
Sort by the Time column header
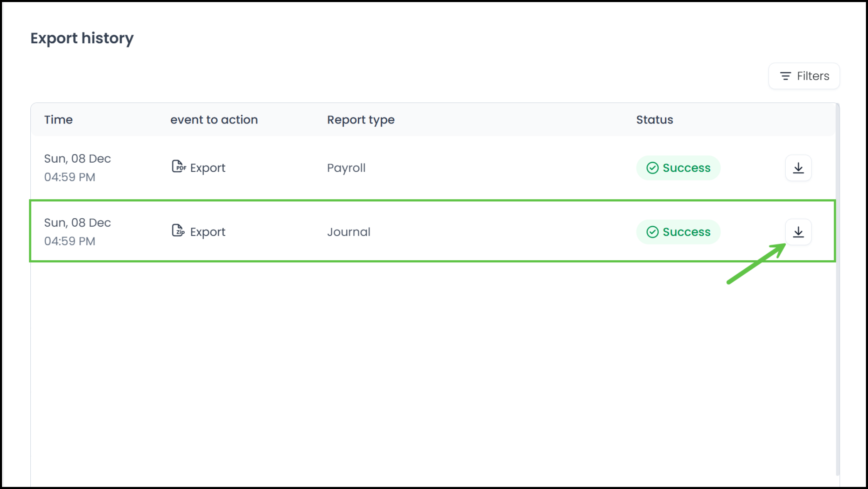(59, 120)
